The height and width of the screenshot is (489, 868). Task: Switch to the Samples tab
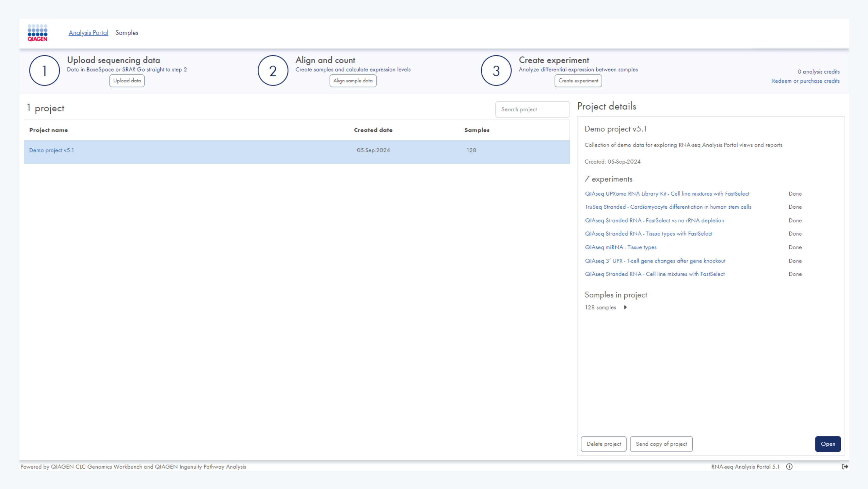tap(127, 33)
